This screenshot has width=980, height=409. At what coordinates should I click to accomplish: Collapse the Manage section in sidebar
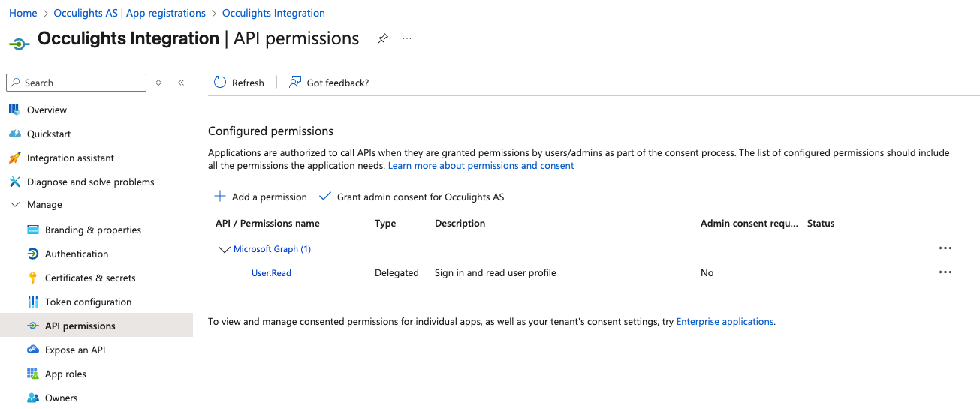click(x=14, y=204)
